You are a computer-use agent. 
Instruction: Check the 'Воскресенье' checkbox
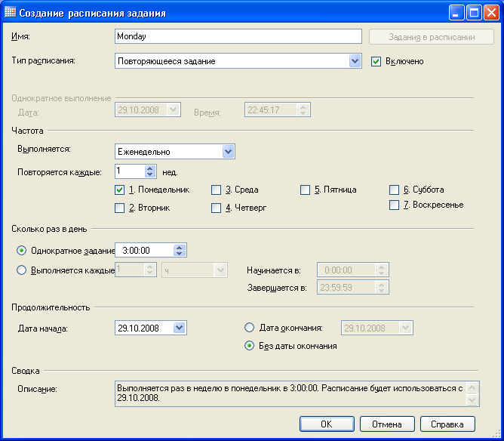(394, 205)
